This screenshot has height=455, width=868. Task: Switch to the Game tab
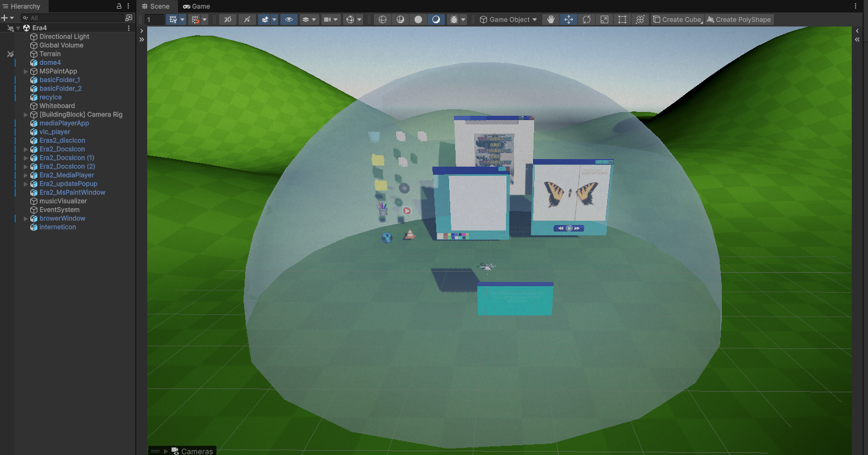coord(196,6)
